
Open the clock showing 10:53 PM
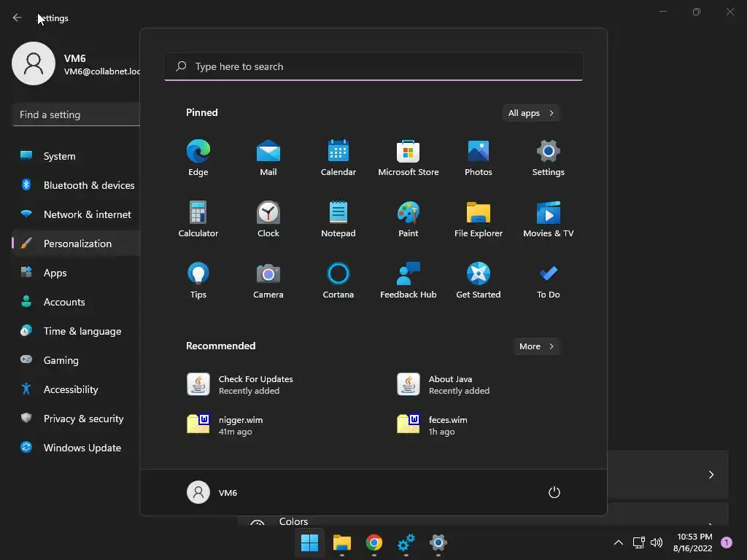coord(693,542)
